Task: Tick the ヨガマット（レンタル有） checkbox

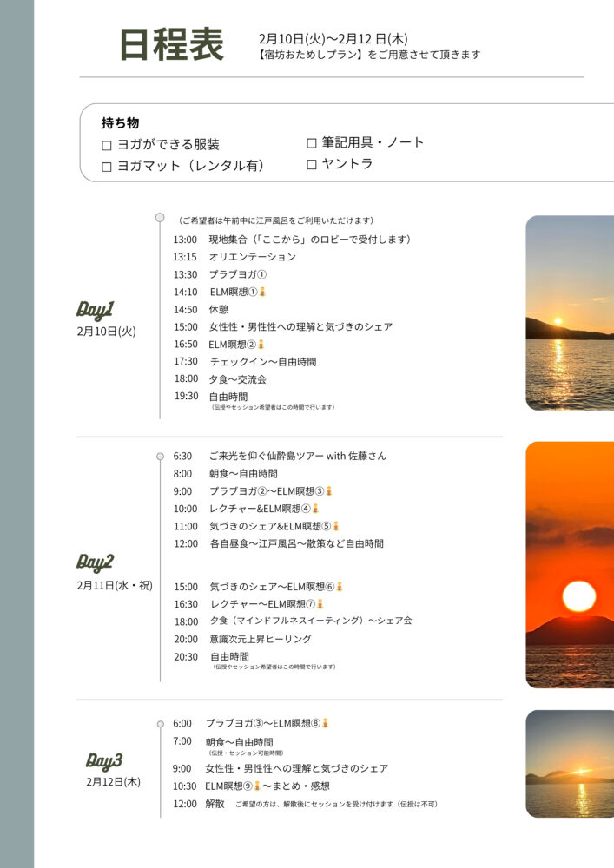Action: pyautogui.click(x=107, y=167)
